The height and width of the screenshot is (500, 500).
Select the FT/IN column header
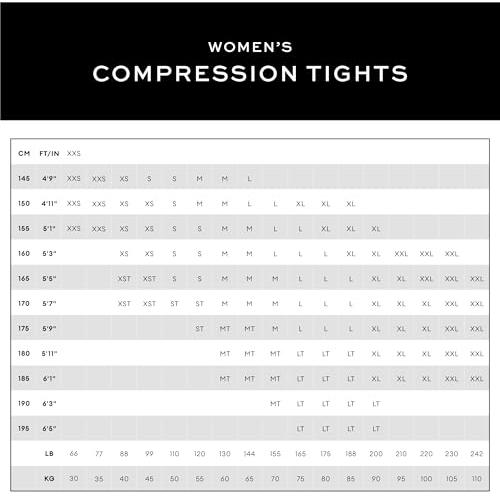point(49,153)
